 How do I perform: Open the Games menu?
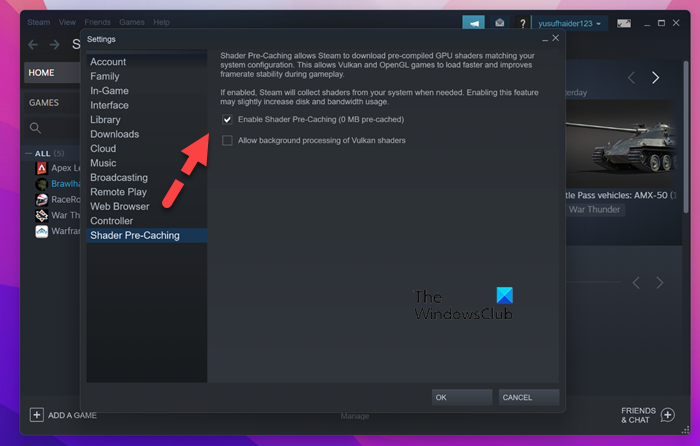point(132,22)
